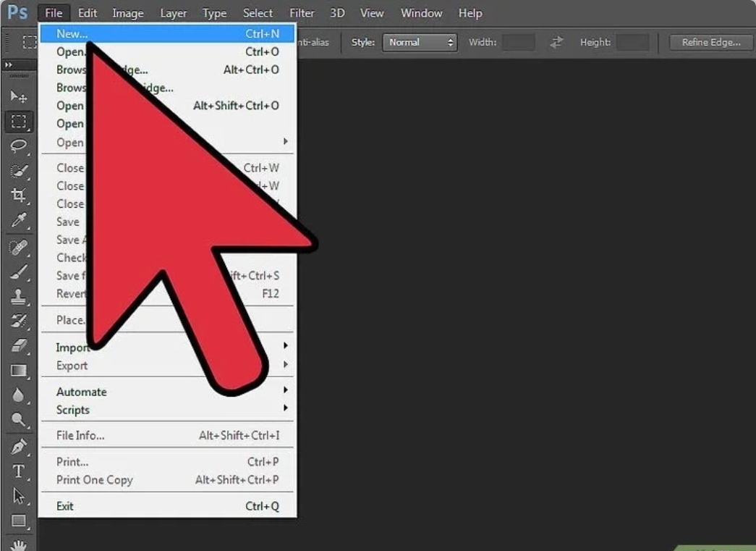756x551 pixels.
Task: Select the Rectangular Marquee tool in toolbox
Action: (x=18, y=122)
